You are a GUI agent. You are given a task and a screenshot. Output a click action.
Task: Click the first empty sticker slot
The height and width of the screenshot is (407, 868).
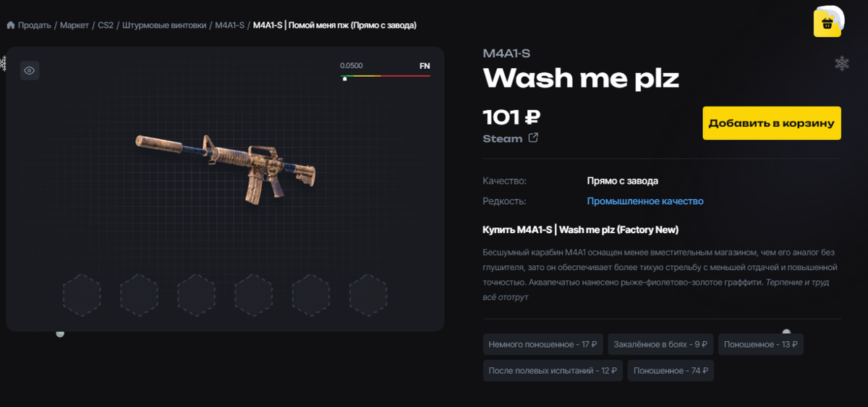82,295
